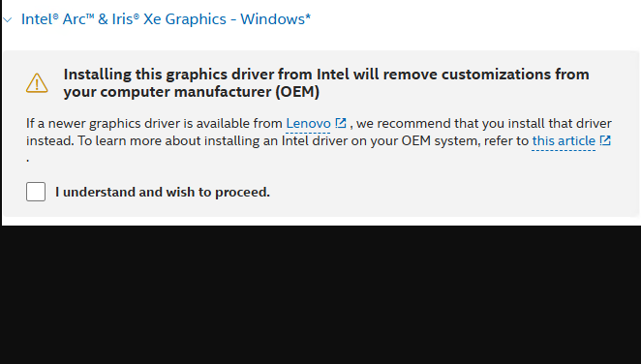The width and height of the screenshot is (641, 364).
Task: Click the paragraph recommending the OEM driver
Action: pyautogui.click(x=319, y=140)
